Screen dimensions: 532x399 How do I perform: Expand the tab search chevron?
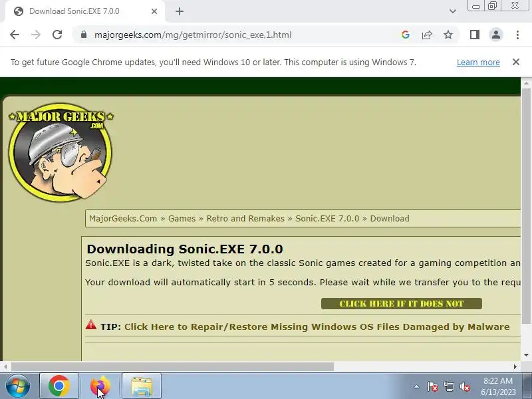point(453,11)
